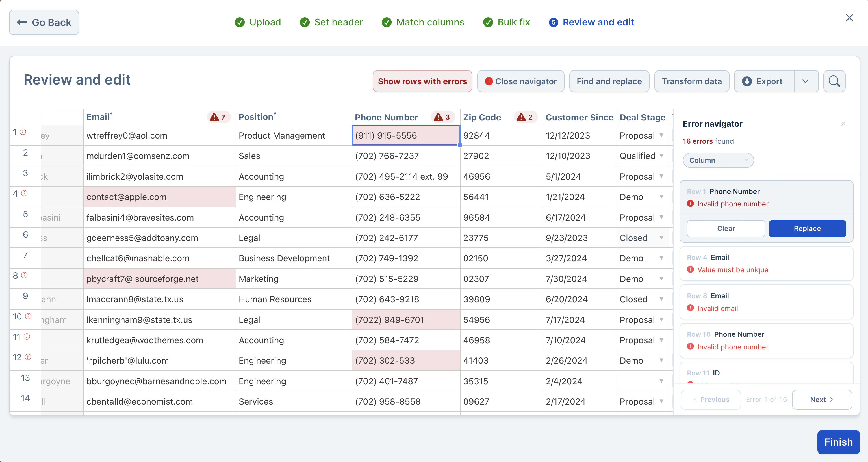The width and height of the screenshot is (868, 462).
Task: Open the Export options dropdown arrow
Action: (x=806, y=81)
